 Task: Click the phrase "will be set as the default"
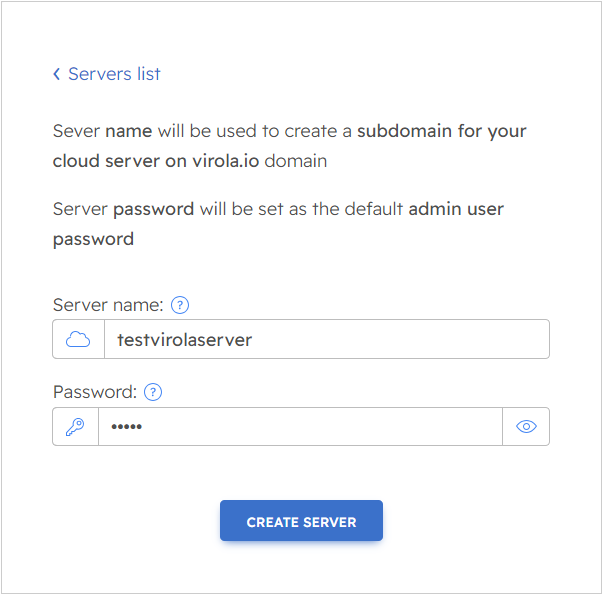coord(301,209)
